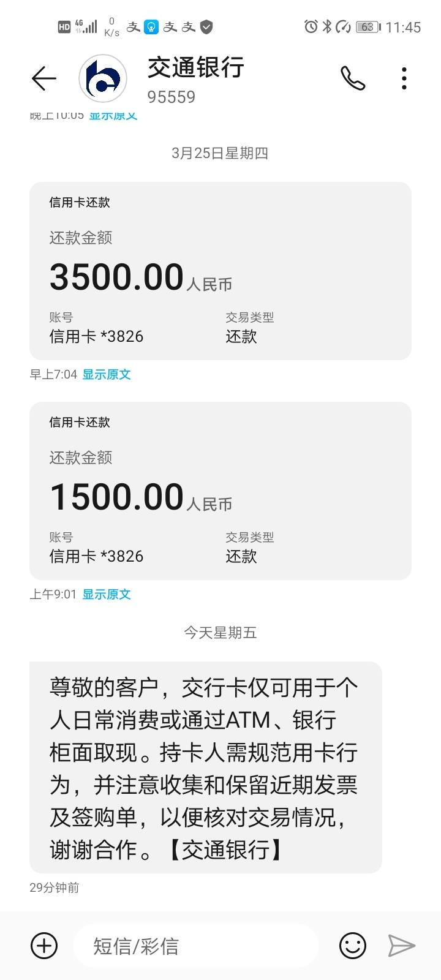Open the 3500.00 repayment card
This screenshot has width=441, height=980.
[221, 271]
